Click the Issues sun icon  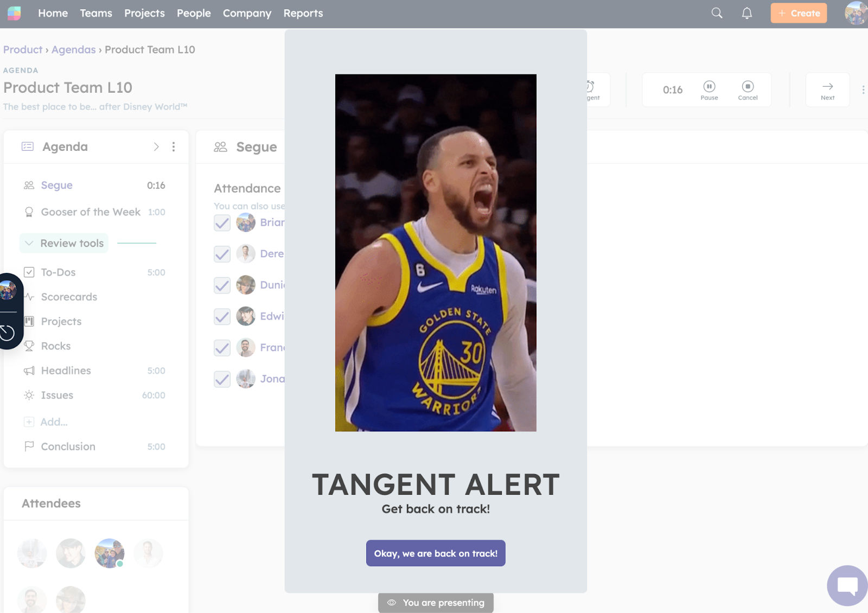[29, 395]
